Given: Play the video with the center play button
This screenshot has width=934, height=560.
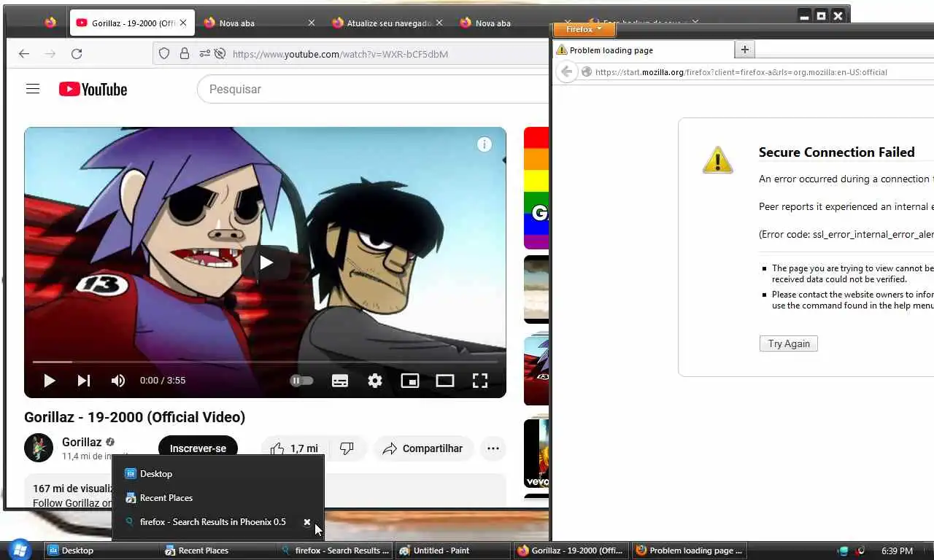Looking at the screenshot, I should 266,262.
